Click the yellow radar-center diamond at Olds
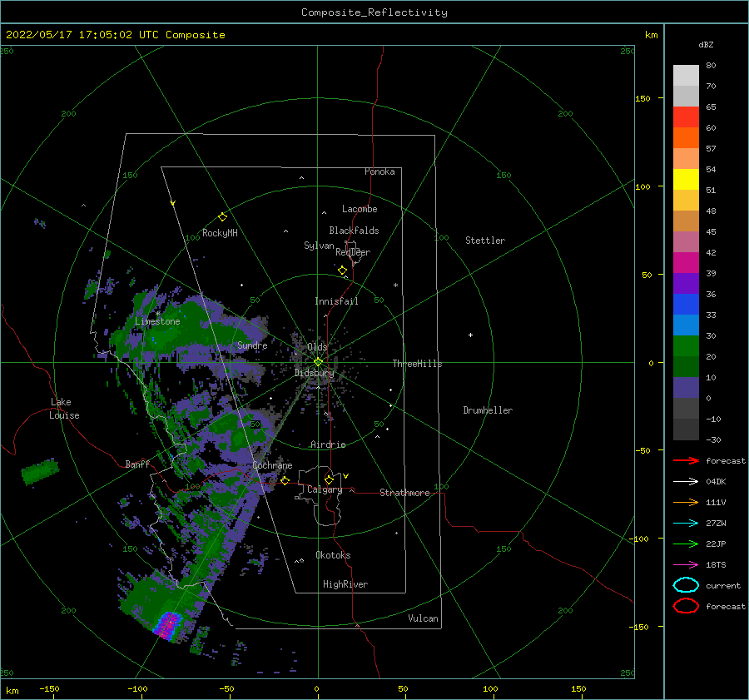This screenshot has height=700, width=749. pyautogui.click(x=318, y=362)
